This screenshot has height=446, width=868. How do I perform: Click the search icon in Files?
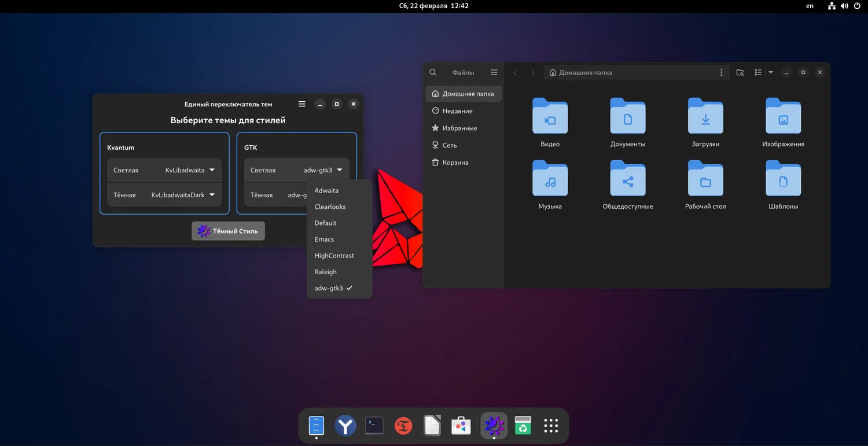pos(433,72)
